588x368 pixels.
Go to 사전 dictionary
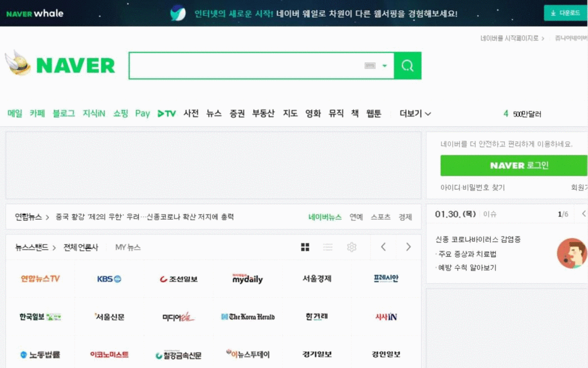[191, 113]
